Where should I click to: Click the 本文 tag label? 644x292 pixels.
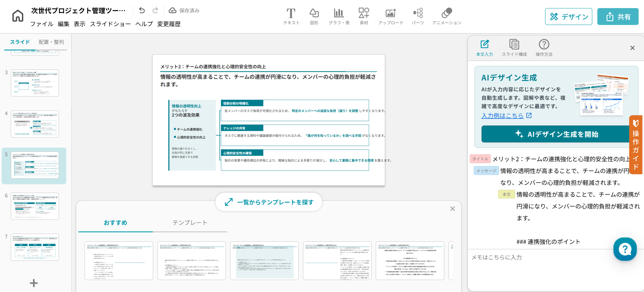click(x=506, y=194)
